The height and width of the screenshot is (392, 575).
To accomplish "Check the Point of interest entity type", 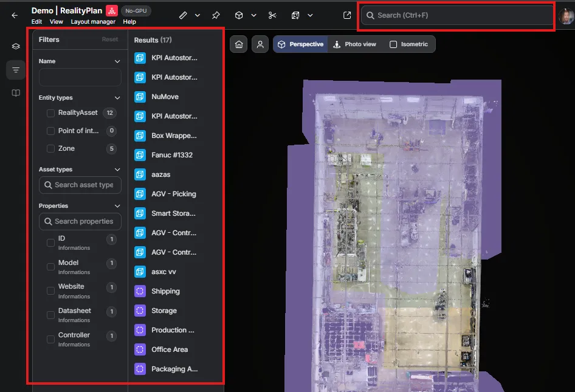I will pyautogui.click(x=50, y=131).
